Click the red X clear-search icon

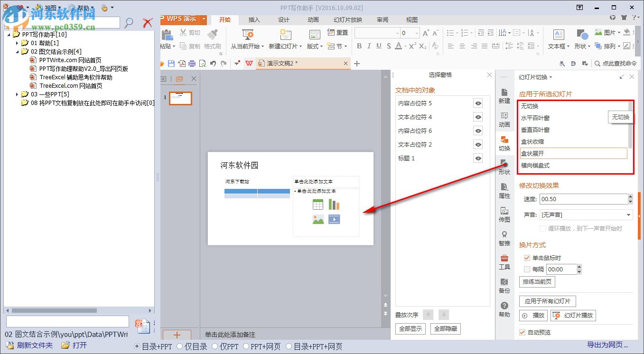[x=148, y=22]
